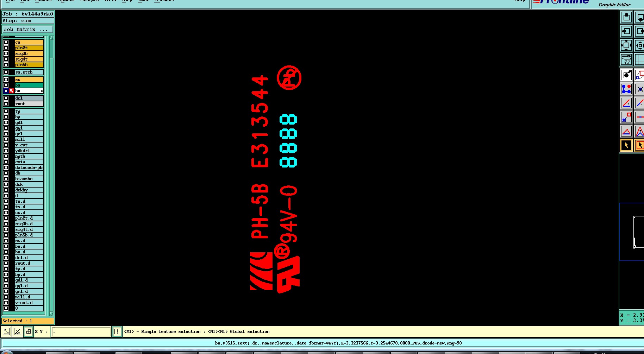Select the red E313544 text feature

point(260,121)
